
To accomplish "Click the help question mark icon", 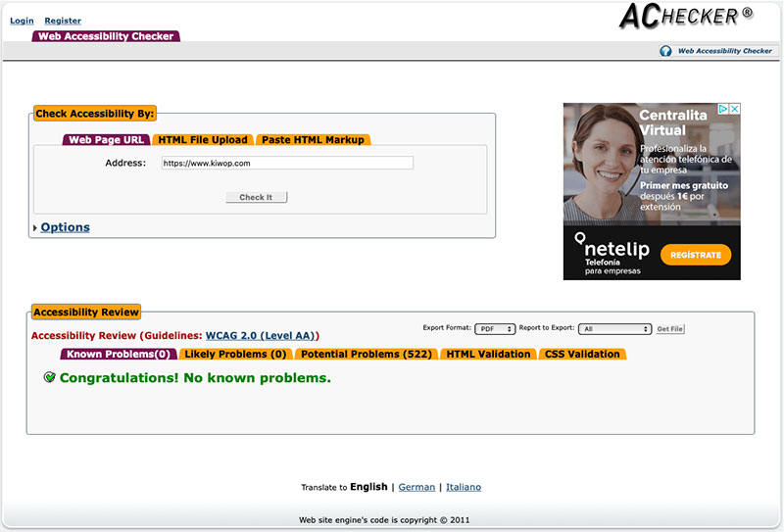I will 665,51.
